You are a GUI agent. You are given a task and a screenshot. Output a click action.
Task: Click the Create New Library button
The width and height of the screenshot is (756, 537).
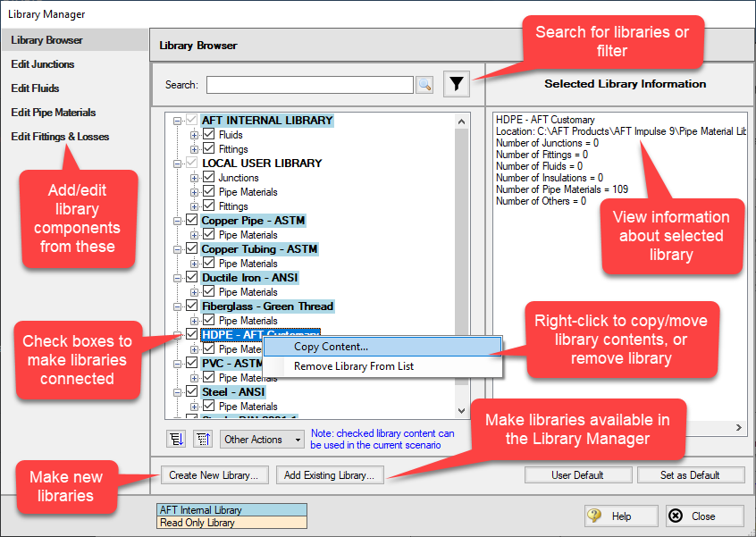tap(214, 475)
